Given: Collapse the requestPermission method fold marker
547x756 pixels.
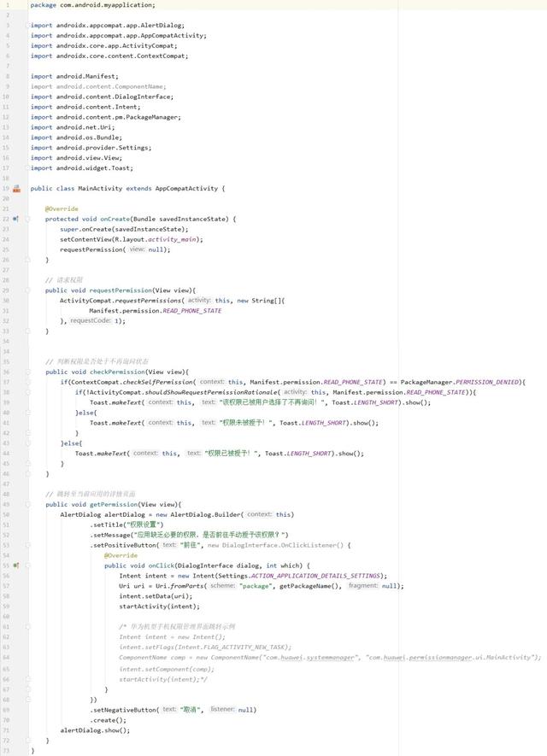Looking at the screenshot, I should pyautogui.click(x=27, y=290).
